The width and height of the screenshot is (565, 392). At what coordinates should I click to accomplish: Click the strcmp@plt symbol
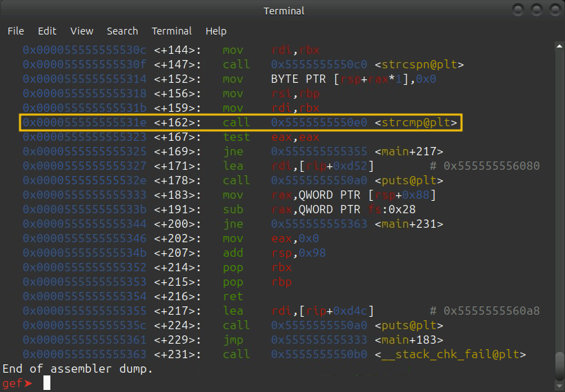coord(416,122)
